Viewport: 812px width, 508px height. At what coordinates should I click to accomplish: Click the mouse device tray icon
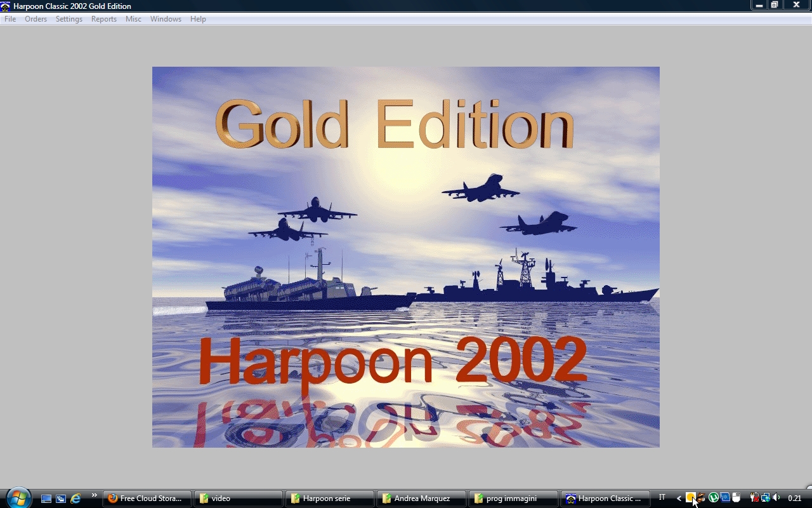(x=737, y=498)
